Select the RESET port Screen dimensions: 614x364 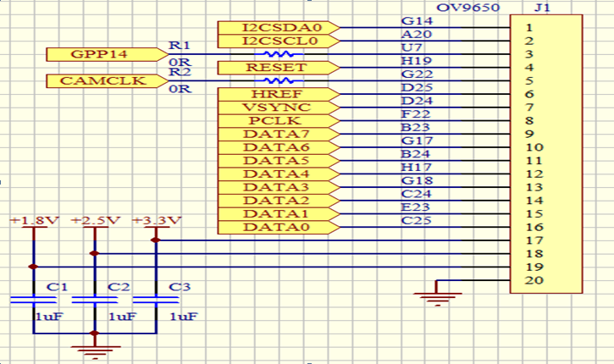click(279, 68)
